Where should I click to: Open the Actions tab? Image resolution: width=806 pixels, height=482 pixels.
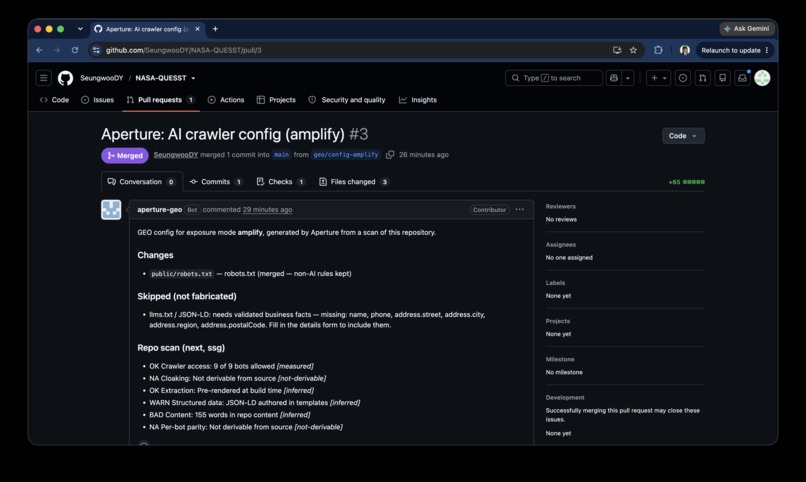pos(226,100)
